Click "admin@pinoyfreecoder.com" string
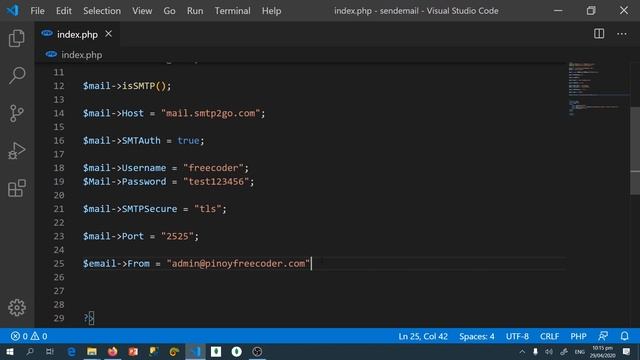The height and width of the screenshot is (360, 640). click(x=238, y=263)
